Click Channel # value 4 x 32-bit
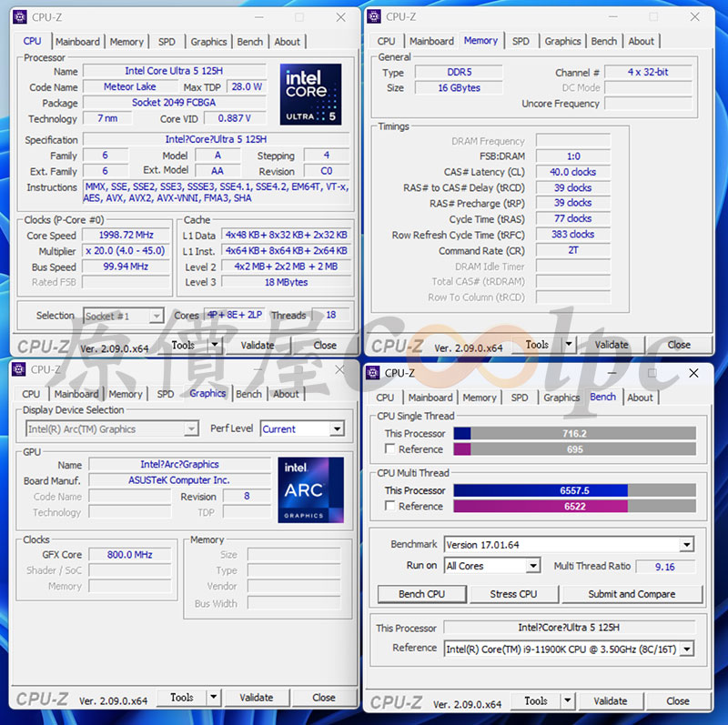728x725 pixels. click(648, 72)
